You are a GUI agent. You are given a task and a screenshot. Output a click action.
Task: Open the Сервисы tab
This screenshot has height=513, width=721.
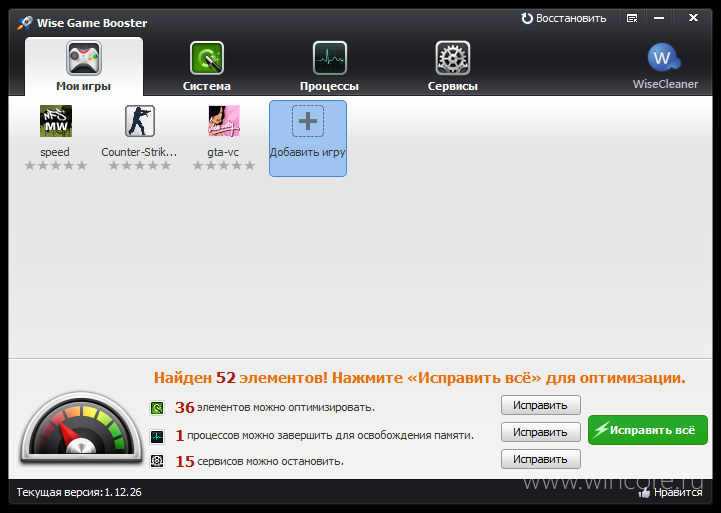coord(452,67)
